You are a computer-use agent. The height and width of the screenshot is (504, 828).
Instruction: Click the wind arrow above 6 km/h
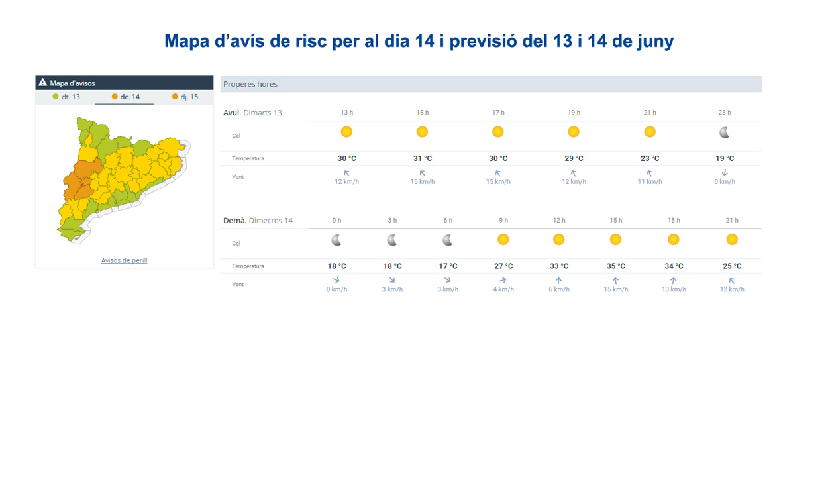click(559, 281)
